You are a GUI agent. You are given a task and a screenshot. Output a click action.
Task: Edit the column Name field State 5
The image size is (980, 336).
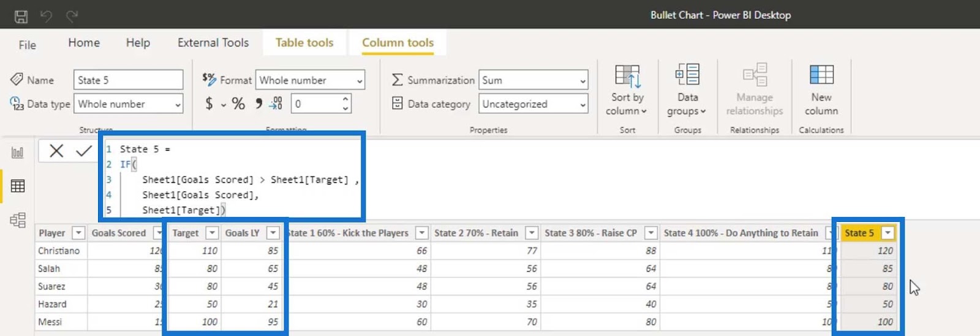click(128, 80)
